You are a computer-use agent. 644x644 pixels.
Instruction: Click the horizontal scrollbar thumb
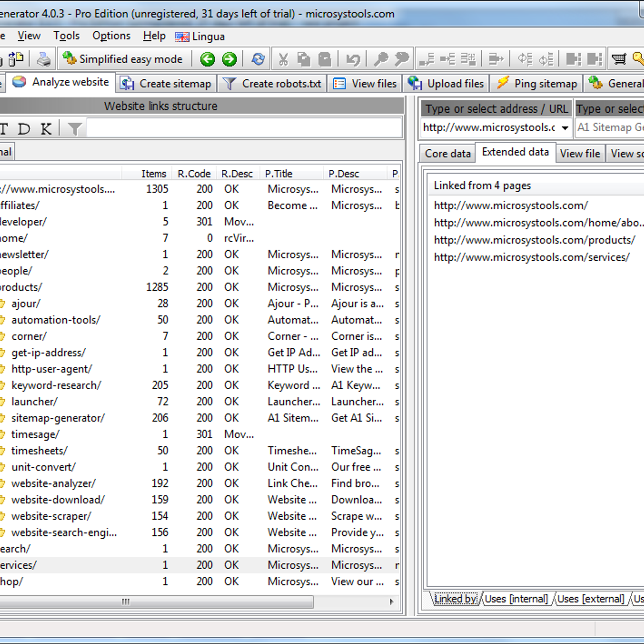click(x=156, y=602)
